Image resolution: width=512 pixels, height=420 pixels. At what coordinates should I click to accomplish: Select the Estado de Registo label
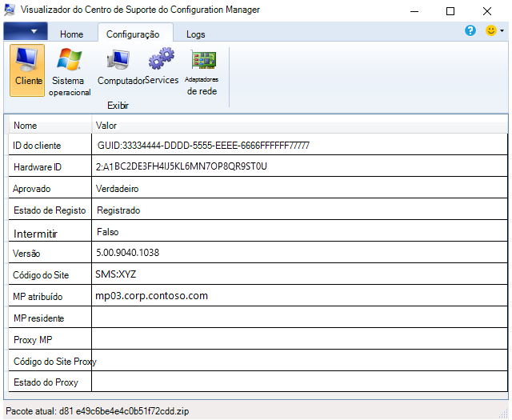tap(50, 210)
